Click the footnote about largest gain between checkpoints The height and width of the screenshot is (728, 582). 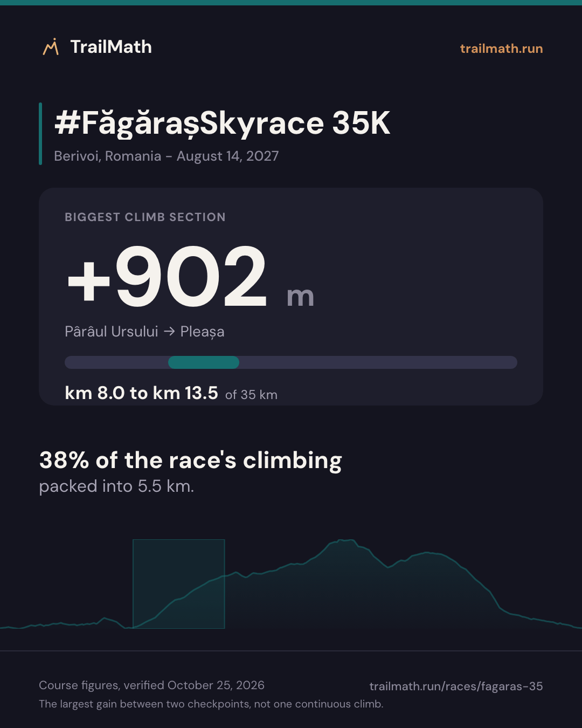[211, 704]
